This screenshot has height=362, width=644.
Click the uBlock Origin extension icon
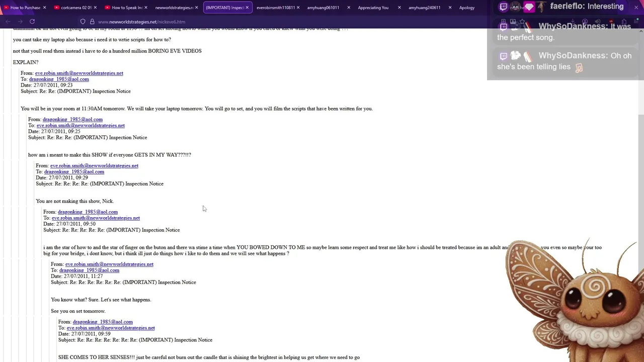pyautogui.click(x=611, y=22)
